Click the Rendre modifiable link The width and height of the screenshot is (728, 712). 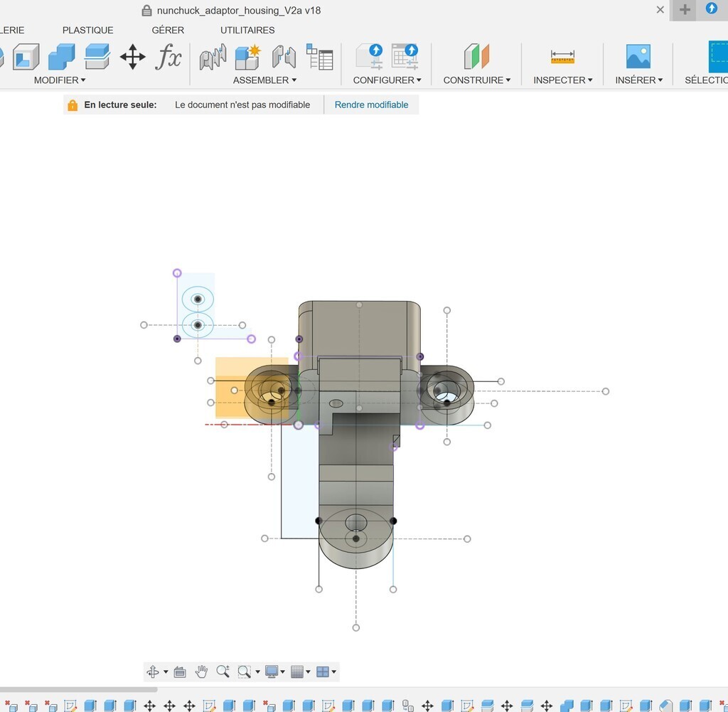click(x=371, y=105)
